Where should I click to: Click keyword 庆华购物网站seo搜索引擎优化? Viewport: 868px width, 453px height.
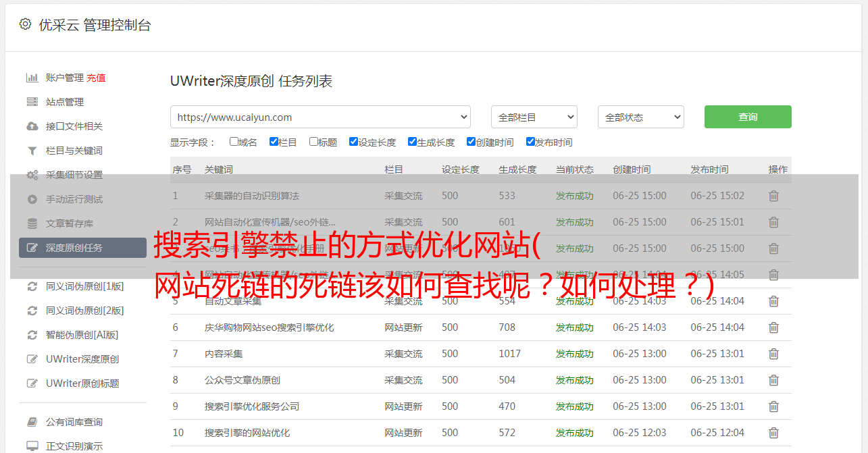pos(270,327)
